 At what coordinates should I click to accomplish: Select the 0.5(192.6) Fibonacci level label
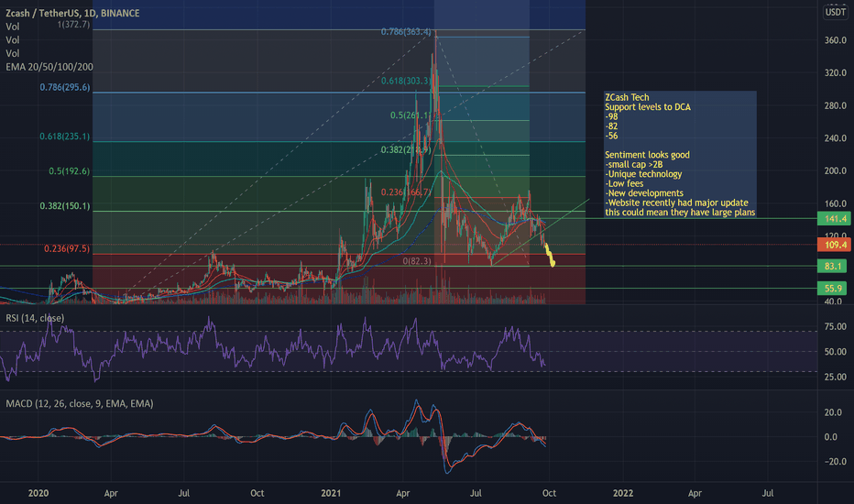tap(69, 171)
